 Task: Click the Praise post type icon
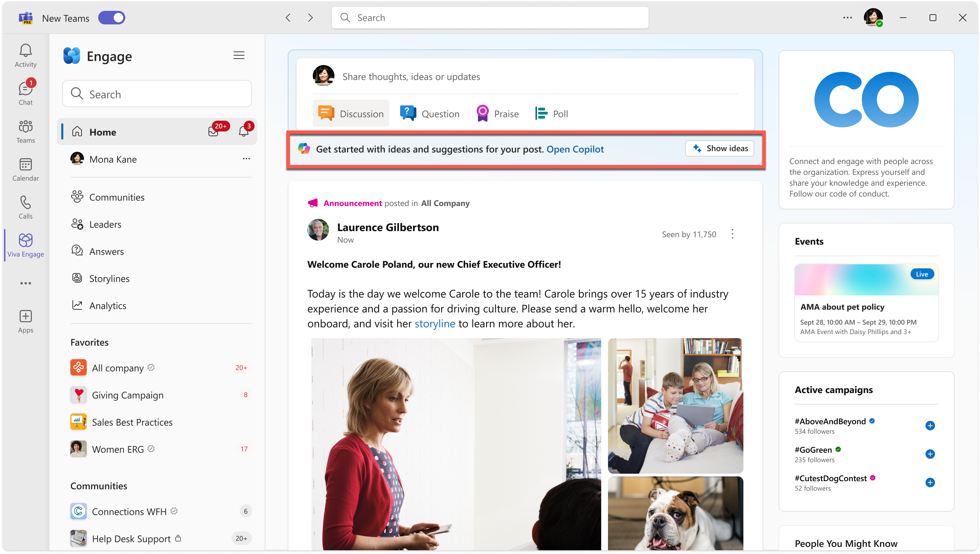point(482,112)
